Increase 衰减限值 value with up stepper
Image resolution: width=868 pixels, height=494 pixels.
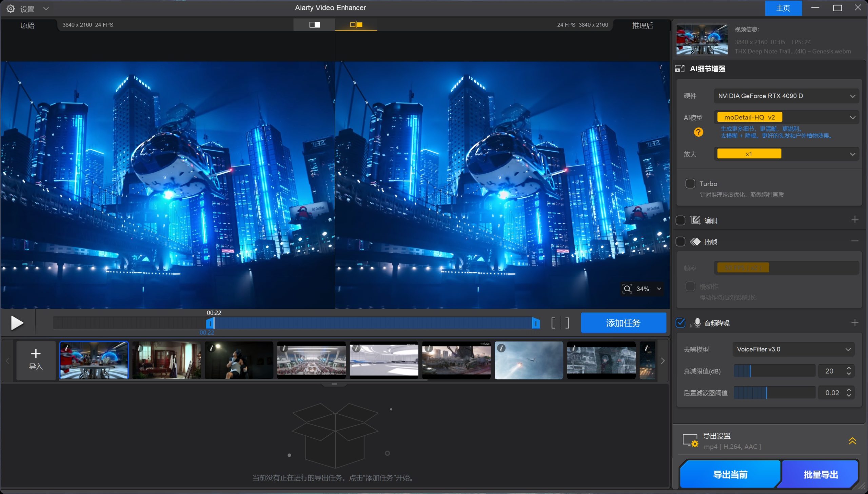[x=848, y=368]
